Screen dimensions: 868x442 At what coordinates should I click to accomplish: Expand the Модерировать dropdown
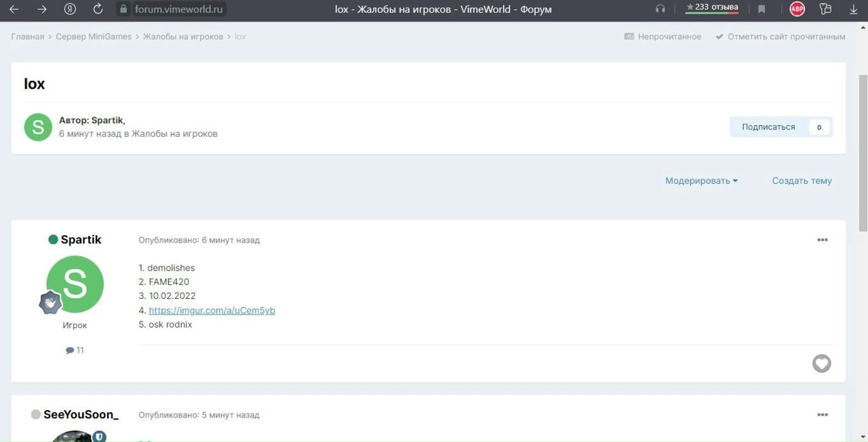pyautogui.click(x=701, y=181)
